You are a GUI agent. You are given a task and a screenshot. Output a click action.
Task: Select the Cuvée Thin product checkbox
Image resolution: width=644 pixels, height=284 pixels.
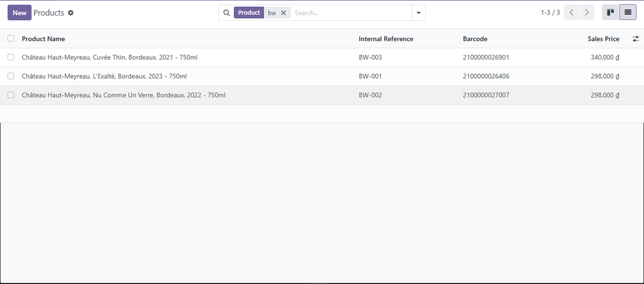click(11, 57)
